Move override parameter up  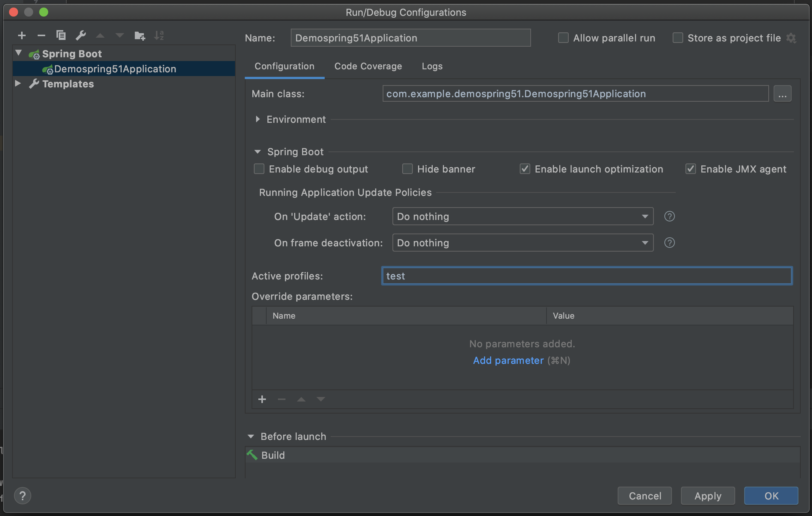click(x=301, y=399)
